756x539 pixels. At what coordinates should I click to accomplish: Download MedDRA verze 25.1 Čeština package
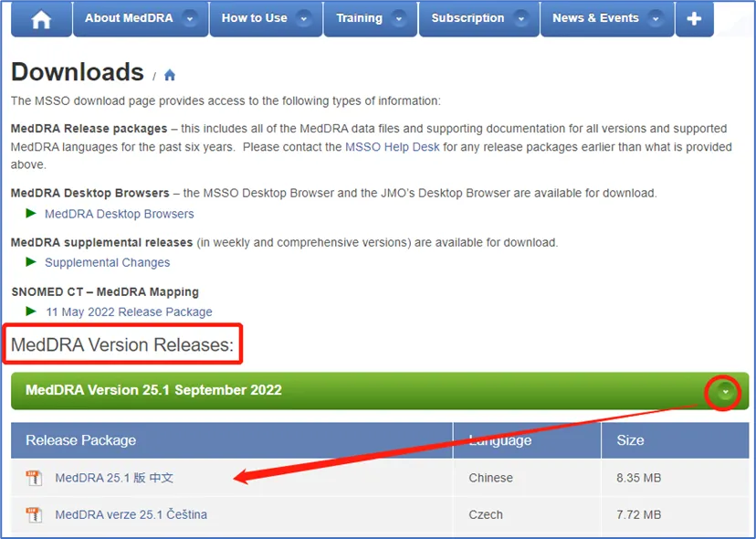pyautogui.click(x=131, y=515)
